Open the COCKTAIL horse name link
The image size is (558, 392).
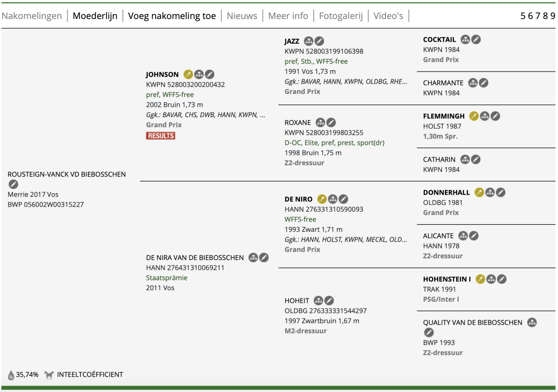click(x=439, y=39)
